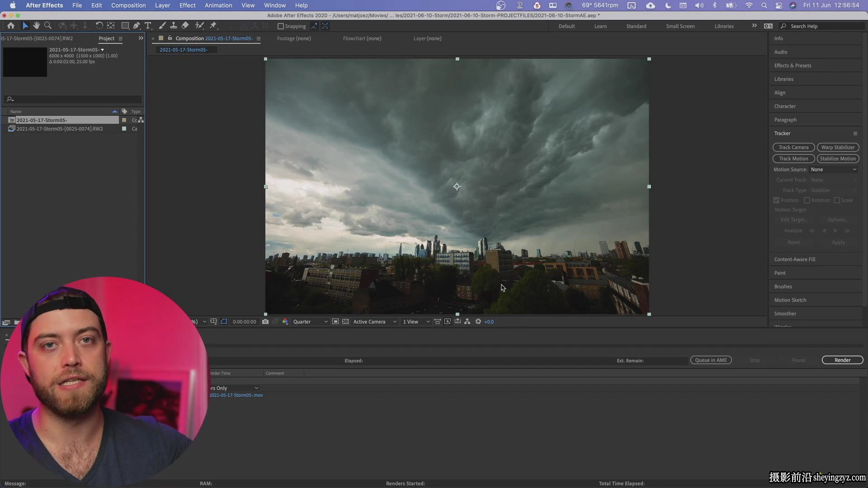The height and width of the screenshot is (488, 868).
Task: Open the Show Channel color management icon
Action: coord(285,322)
